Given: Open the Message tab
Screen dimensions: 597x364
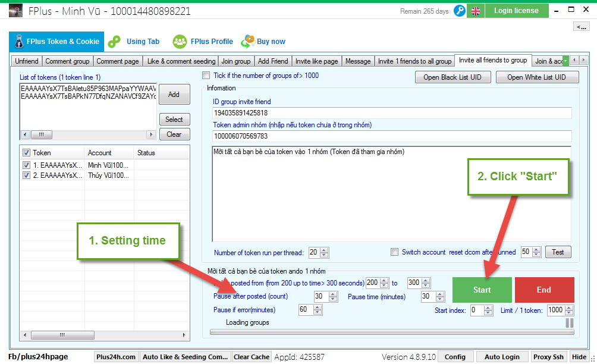Looking at the screenshot, I should [x=358, y=61].
